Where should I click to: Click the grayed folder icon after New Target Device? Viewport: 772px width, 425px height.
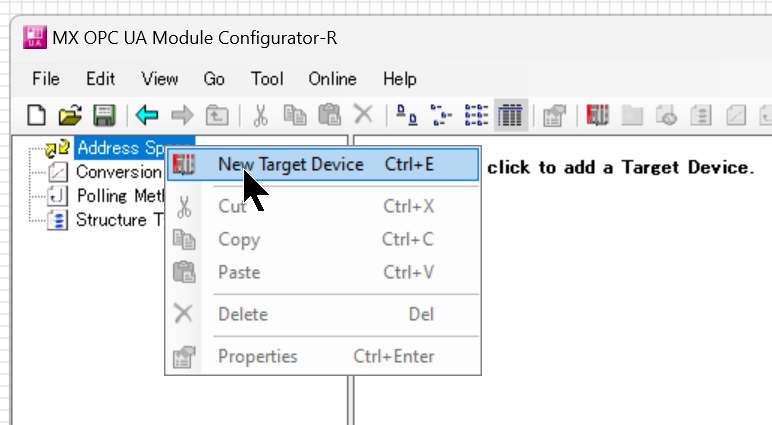(x=632, y=116)
